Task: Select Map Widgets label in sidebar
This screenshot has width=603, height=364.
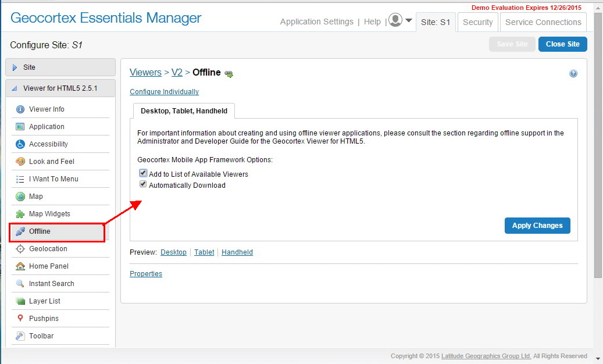Action: pos(49,214)
